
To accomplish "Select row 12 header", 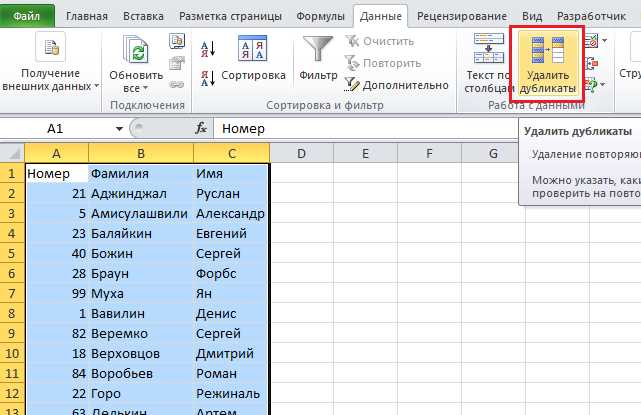I will click(12, 394).
